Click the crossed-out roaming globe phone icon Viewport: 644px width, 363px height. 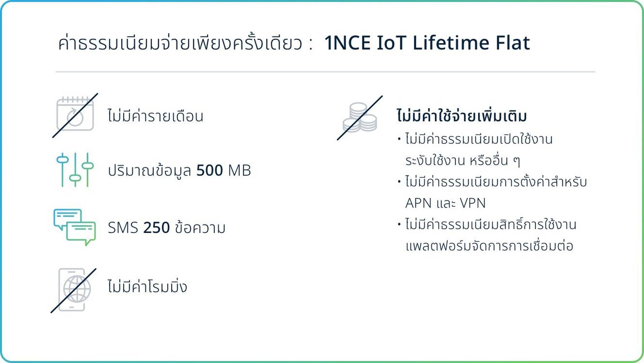(74, 290)
